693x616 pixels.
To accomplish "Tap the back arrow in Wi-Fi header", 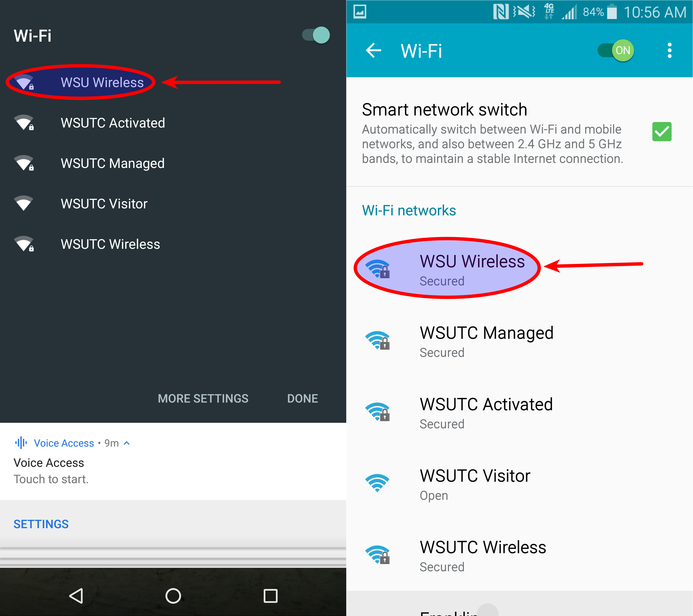I will tap(373, 51).
